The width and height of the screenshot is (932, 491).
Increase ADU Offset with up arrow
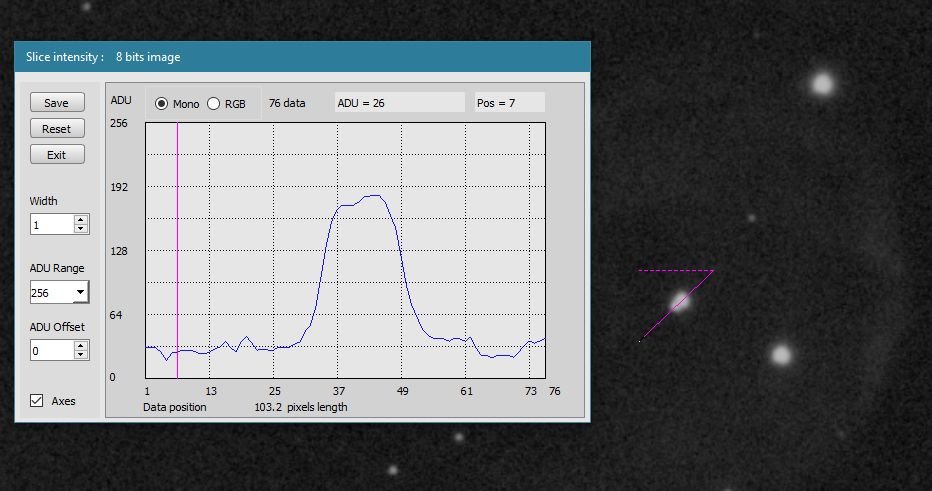[81, 346]
